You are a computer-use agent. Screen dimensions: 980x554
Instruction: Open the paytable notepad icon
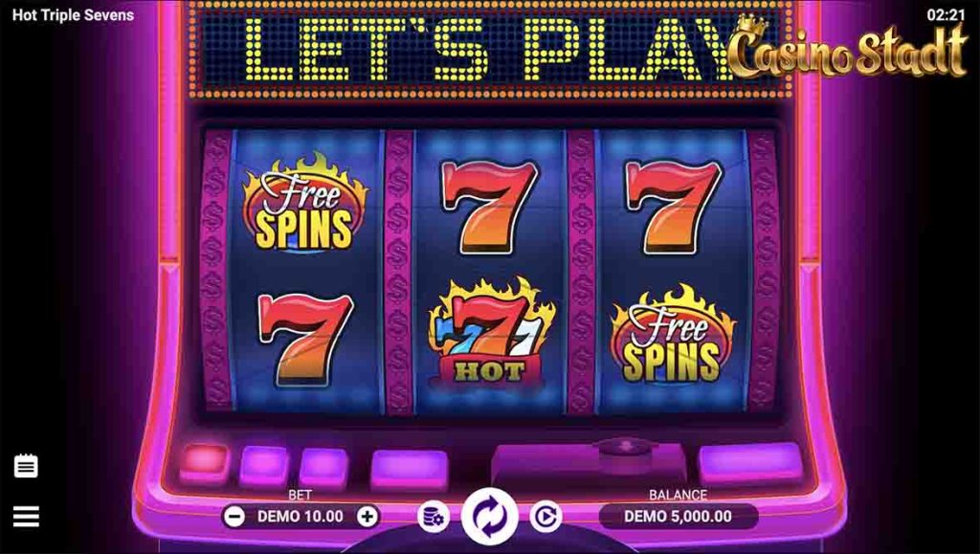tap(26, 466)
